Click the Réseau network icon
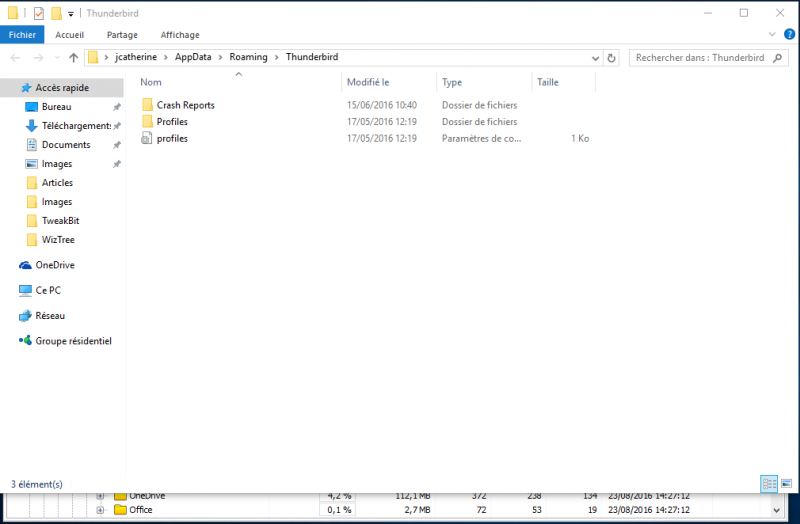The image size is (800, 524). pyautogui.click(x=25, y=316)
